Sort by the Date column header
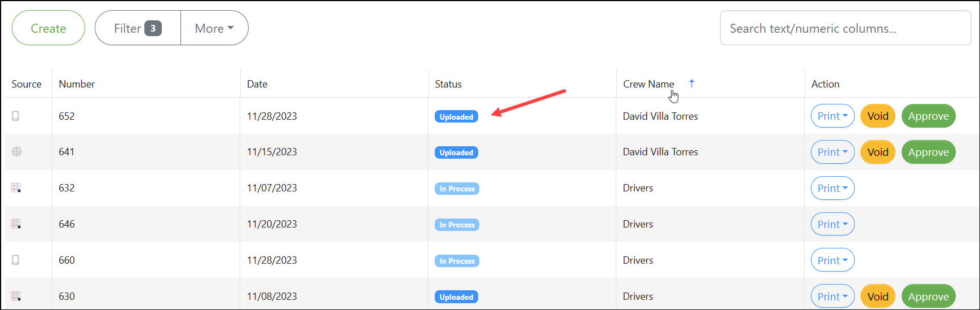Viewport: 980px width, 310px height. (257, 84)
